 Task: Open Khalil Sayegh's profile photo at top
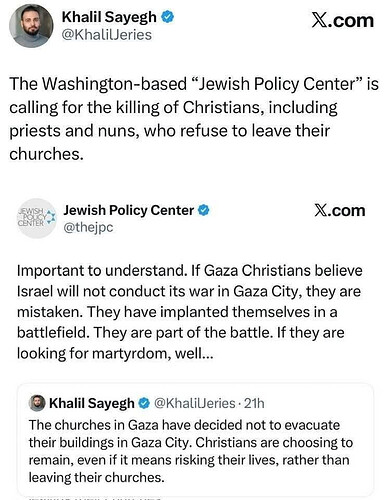click(x=31, y=26)
